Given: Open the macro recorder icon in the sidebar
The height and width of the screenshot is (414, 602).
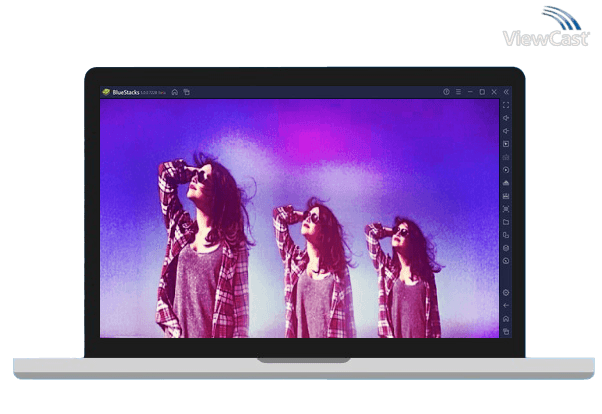Looking at the screenshot, I should click(x=506, y=196).
